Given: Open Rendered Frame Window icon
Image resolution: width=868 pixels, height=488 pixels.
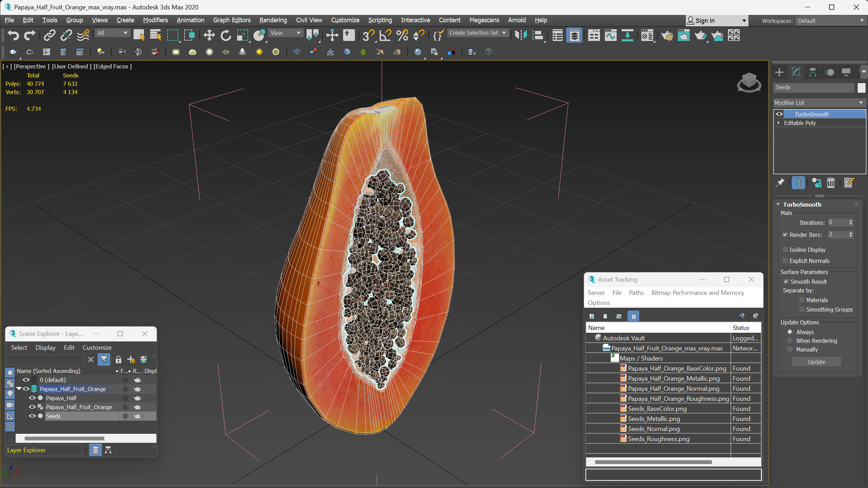Looking at the screenshot, I should [683, 35].
